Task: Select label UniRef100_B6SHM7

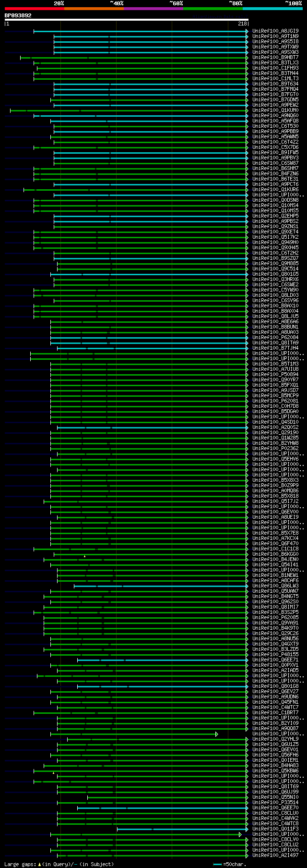Action: pos(275,169)
